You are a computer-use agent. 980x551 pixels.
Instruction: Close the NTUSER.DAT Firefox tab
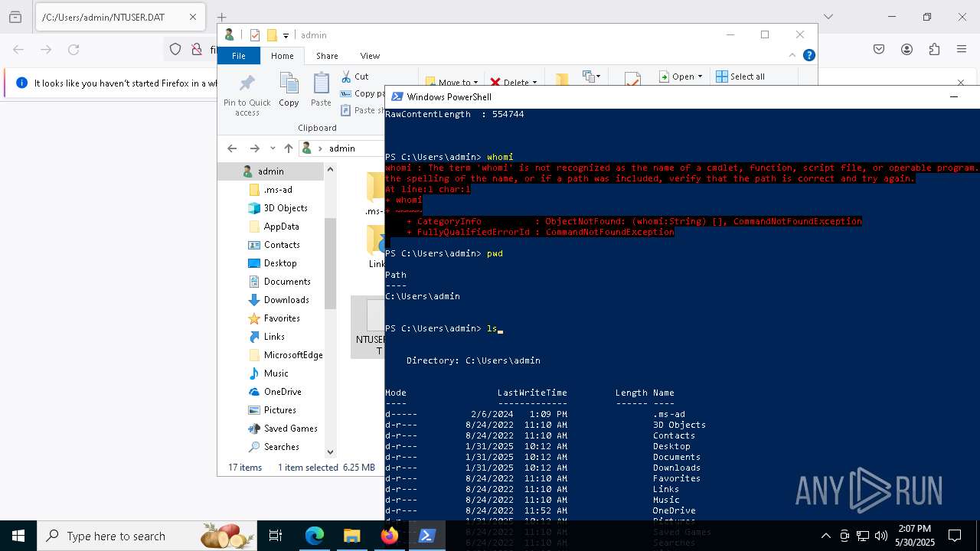[x=193, y=17]
